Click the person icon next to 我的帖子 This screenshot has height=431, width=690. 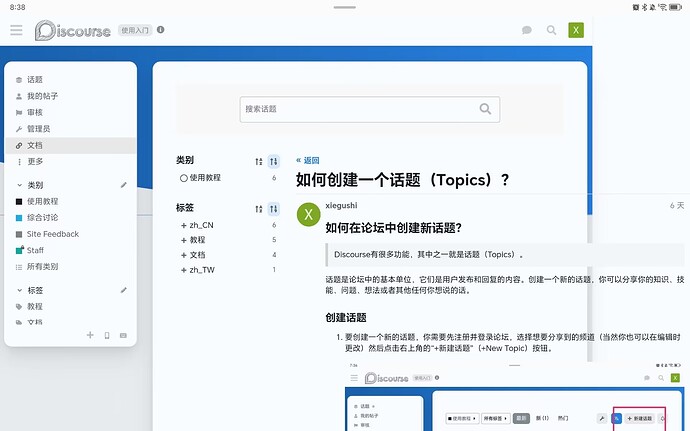tap(19, 96)
